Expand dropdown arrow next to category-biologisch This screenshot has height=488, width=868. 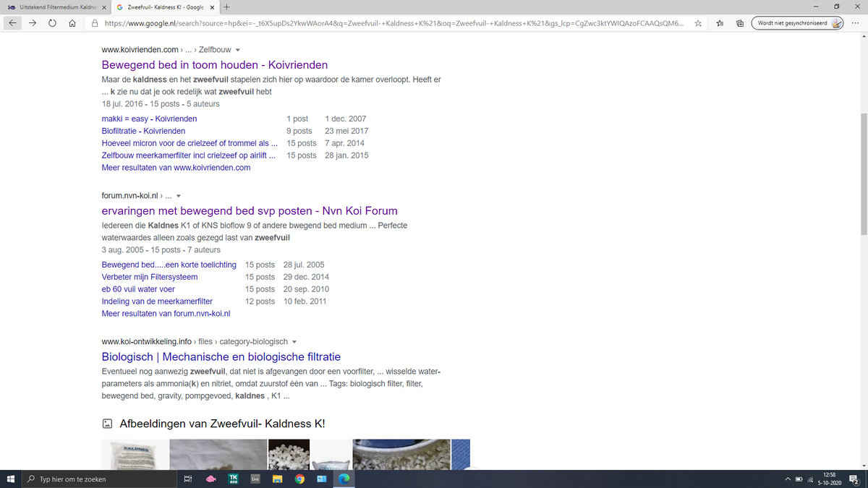tap(294, 342)
